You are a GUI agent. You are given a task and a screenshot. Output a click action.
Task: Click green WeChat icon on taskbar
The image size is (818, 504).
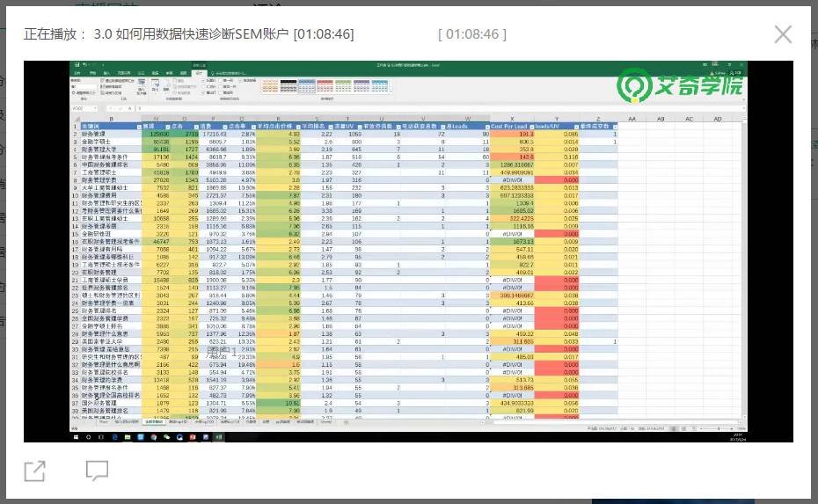166,436
